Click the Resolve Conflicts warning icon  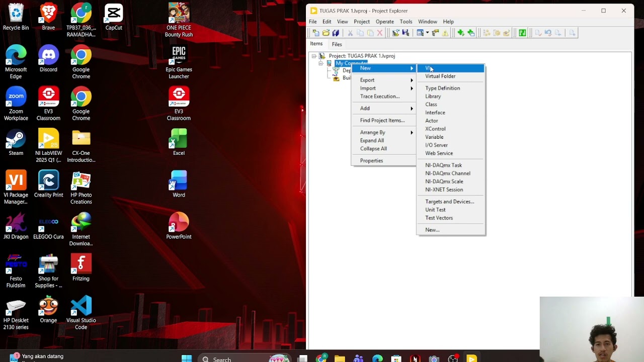tap(445, 33)
